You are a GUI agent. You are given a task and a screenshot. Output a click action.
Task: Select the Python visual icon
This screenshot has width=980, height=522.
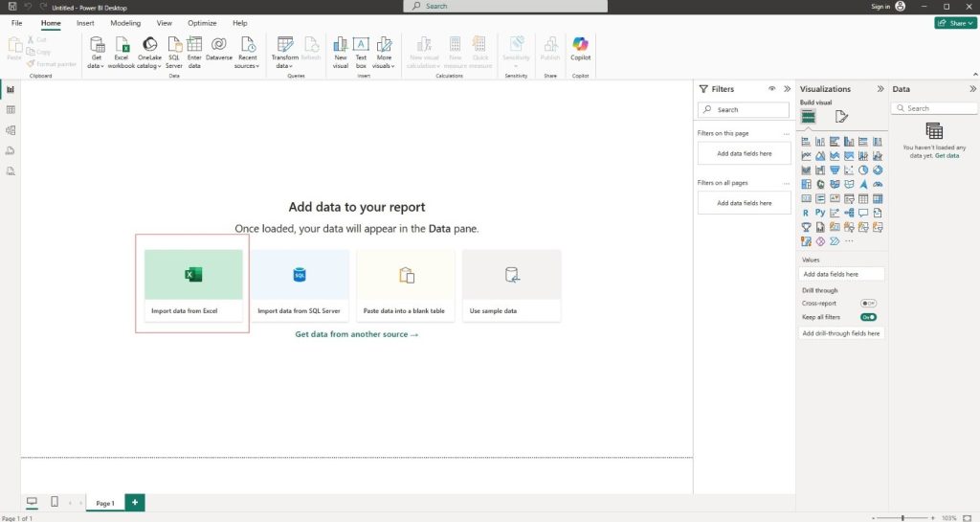[x=820, y=213]
